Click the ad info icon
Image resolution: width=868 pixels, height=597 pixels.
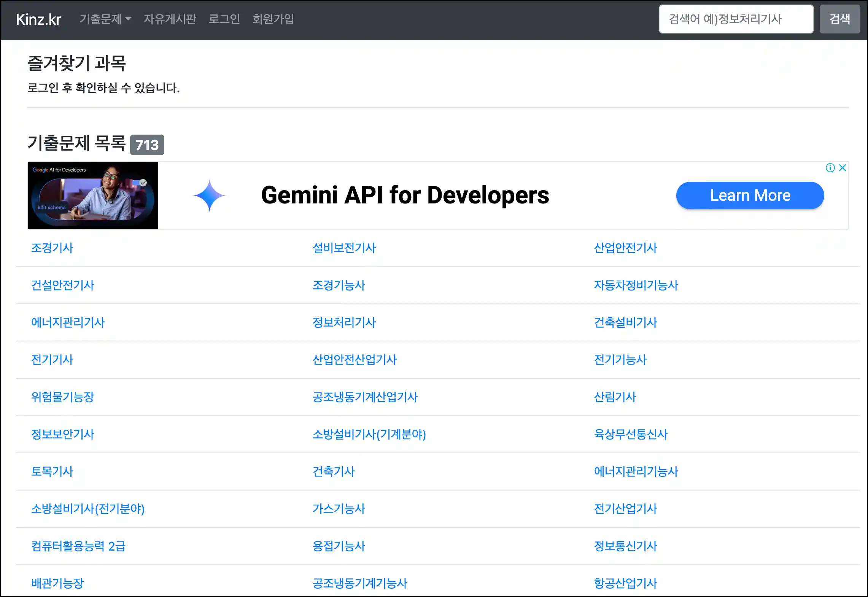pyautogui.click(x=830, y=168)
